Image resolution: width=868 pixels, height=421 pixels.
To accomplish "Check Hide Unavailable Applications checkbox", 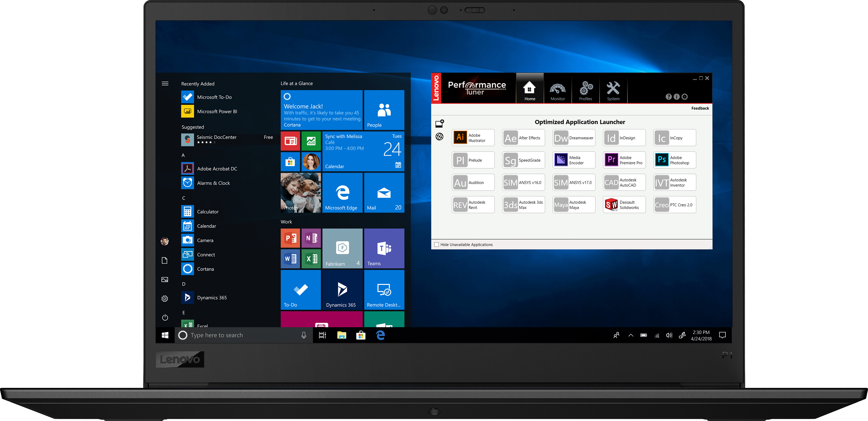I will click(x=437, y=244).
